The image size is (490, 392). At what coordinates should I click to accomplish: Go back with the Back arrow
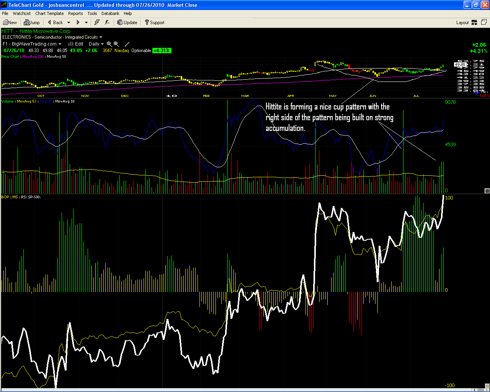click(55, 22)
